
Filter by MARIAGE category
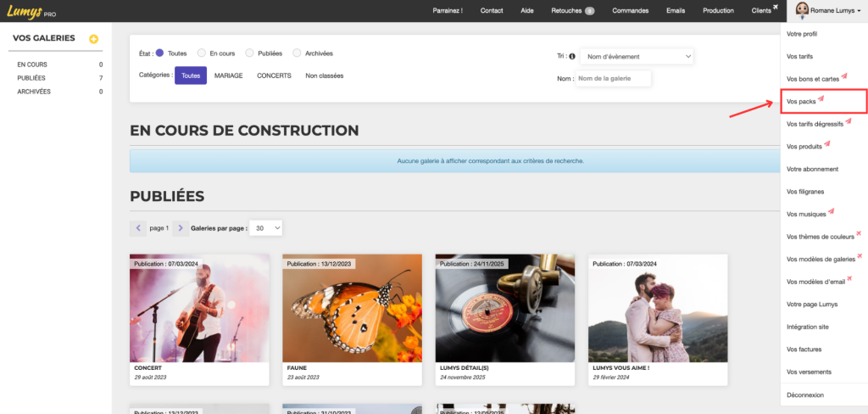click(229, 76)
